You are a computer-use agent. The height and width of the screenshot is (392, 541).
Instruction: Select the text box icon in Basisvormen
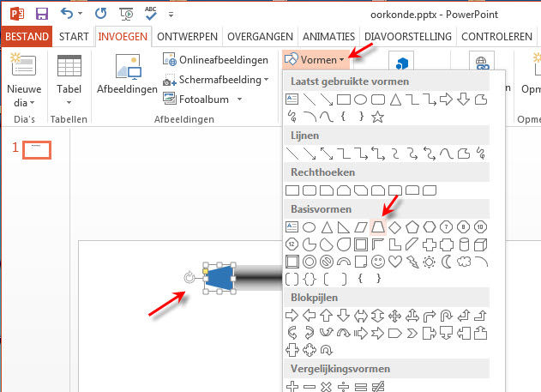(x=292, y=227)
